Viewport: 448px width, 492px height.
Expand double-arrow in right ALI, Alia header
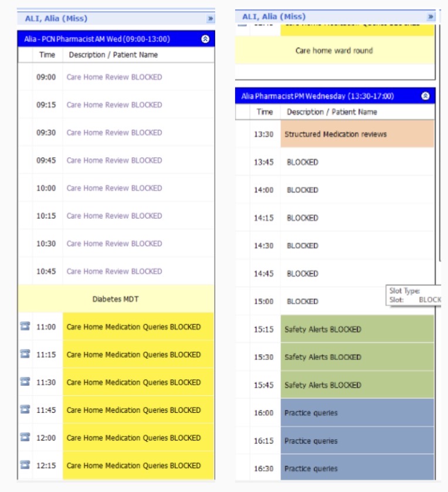point(430,17)
